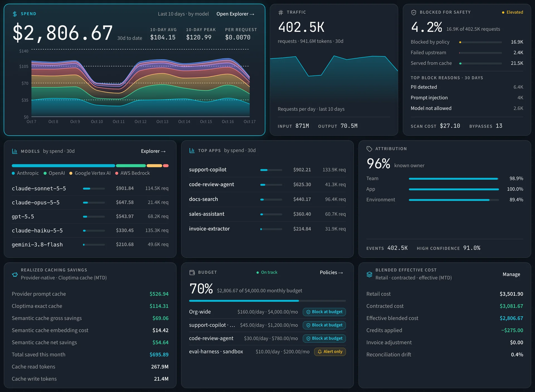Select the gpt-5.5 model row

[x=90, y=217]
